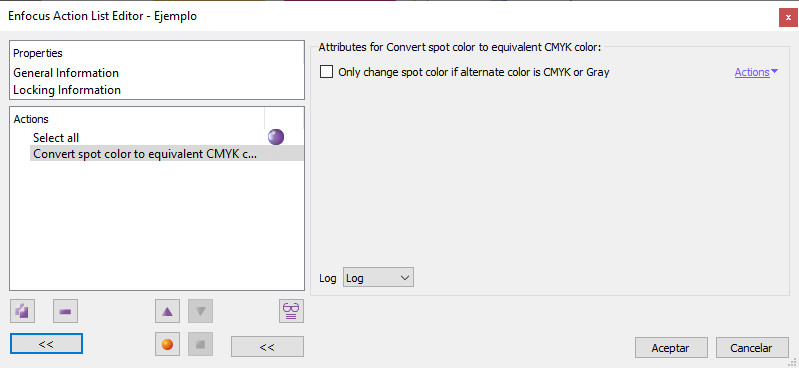Click the gray stop square button
This screenshot has width=799, height=368.
(200, 345)
